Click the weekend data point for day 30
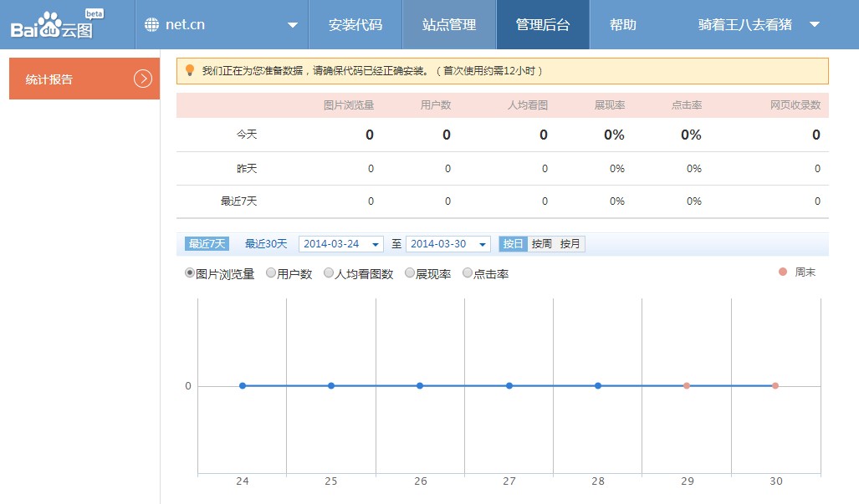Screen dimensions: 859x504 775,386
